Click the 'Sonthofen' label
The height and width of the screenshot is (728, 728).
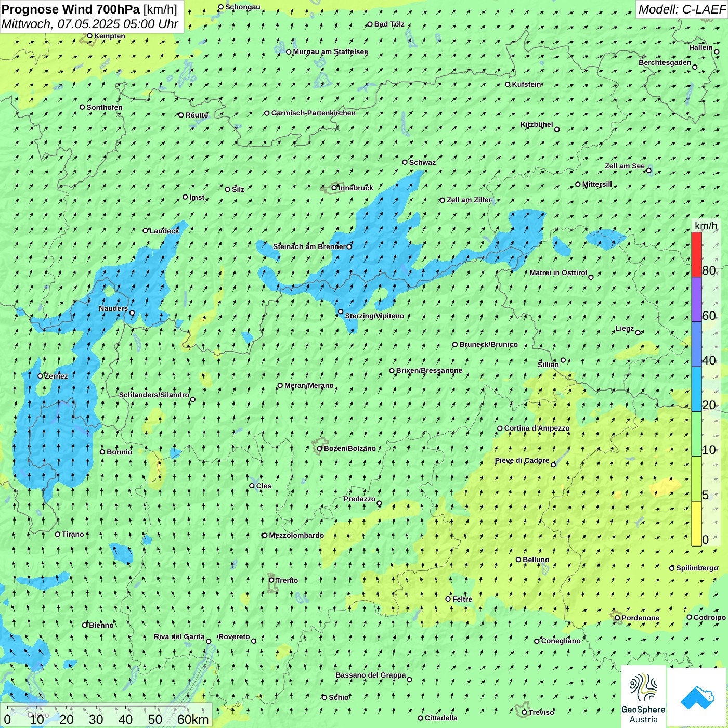[105, 107]
